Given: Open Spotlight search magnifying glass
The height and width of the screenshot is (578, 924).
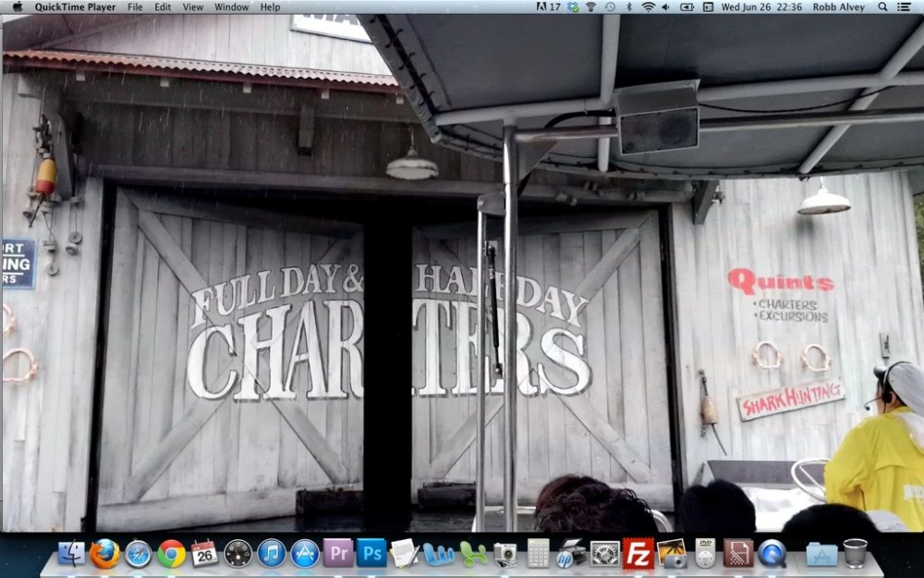Looking at the screenshot, I should pos(881,6).
